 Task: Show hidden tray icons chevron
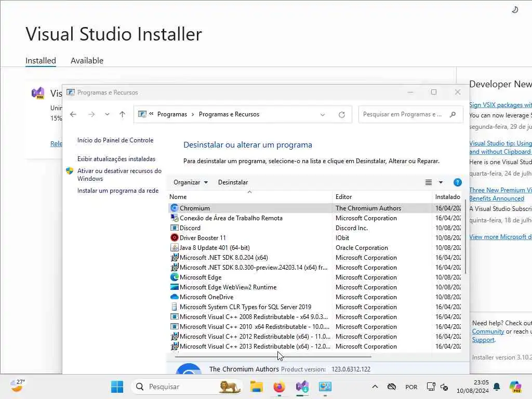375,387
